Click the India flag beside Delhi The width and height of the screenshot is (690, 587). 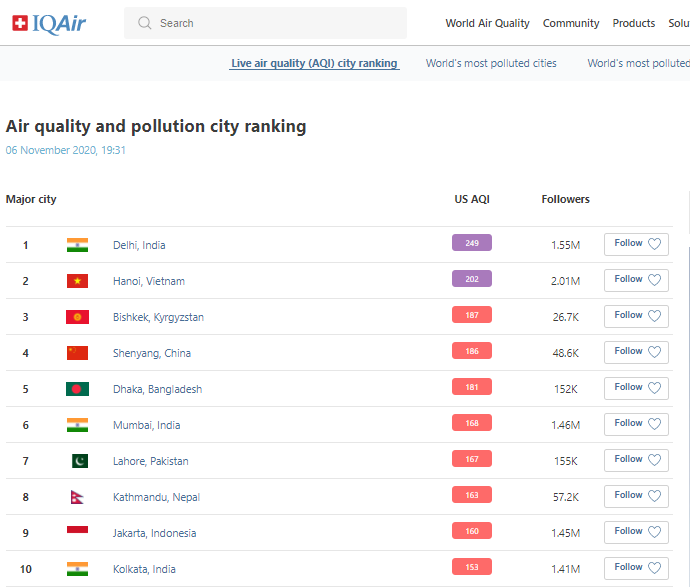coord(77,245)
